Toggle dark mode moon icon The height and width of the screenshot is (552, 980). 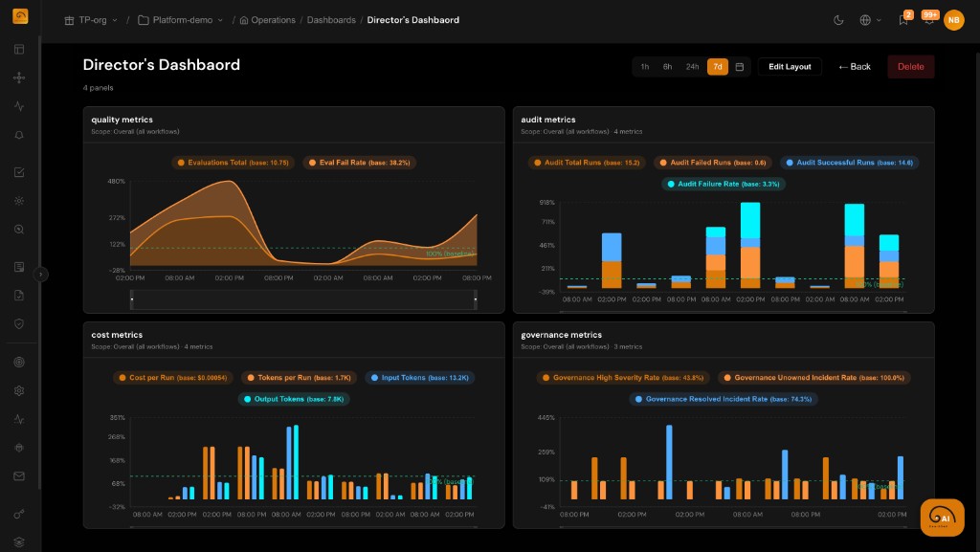tap(838, 20)
